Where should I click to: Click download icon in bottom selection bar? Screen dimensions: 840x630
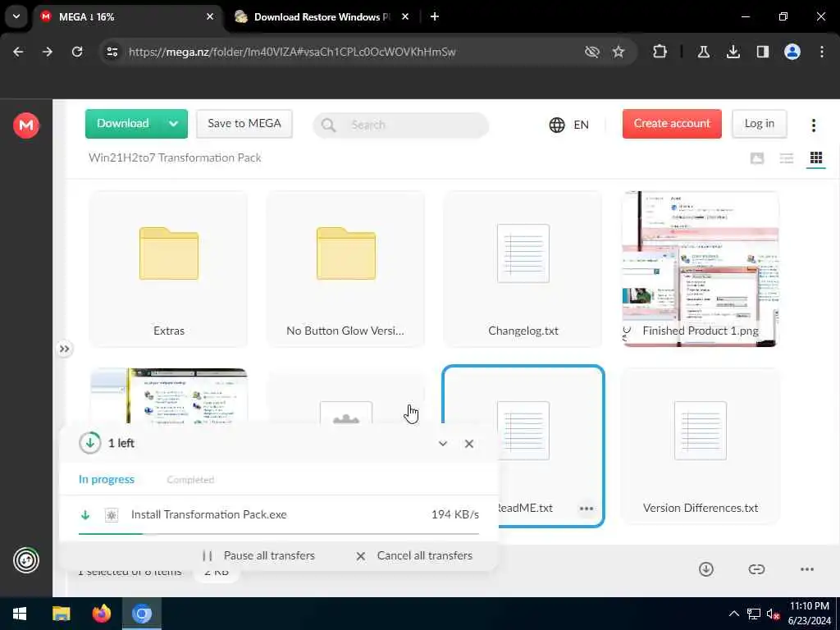706,569
